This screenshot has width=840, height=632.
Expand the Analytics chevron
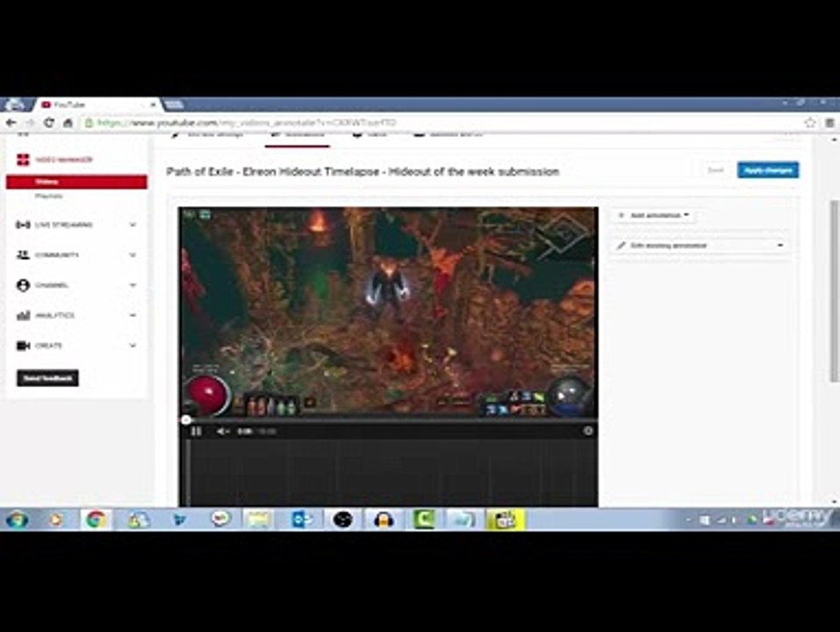133,315
